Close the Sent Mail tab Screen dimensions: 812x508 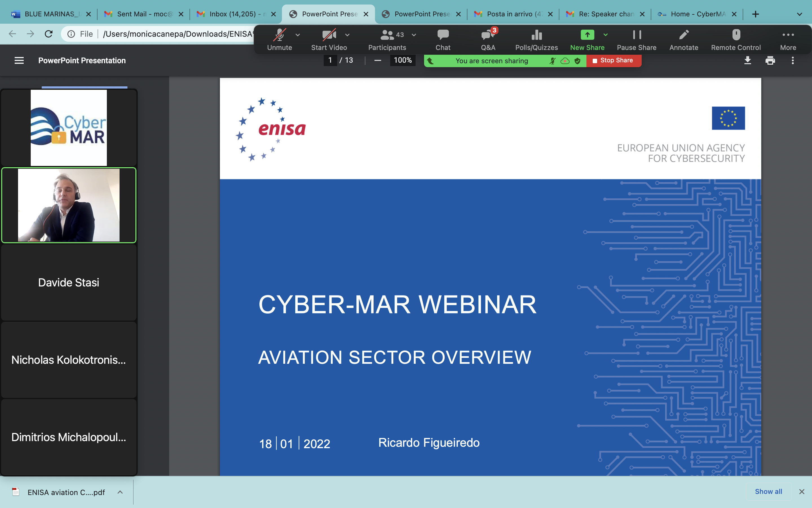click(x=181, y=14)
